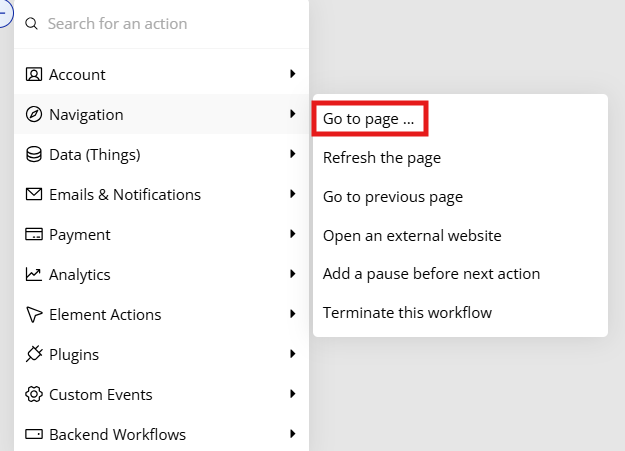The image size is (625, 451).
Task: Expand the Account submenu arrow
Action: point(293,74)
